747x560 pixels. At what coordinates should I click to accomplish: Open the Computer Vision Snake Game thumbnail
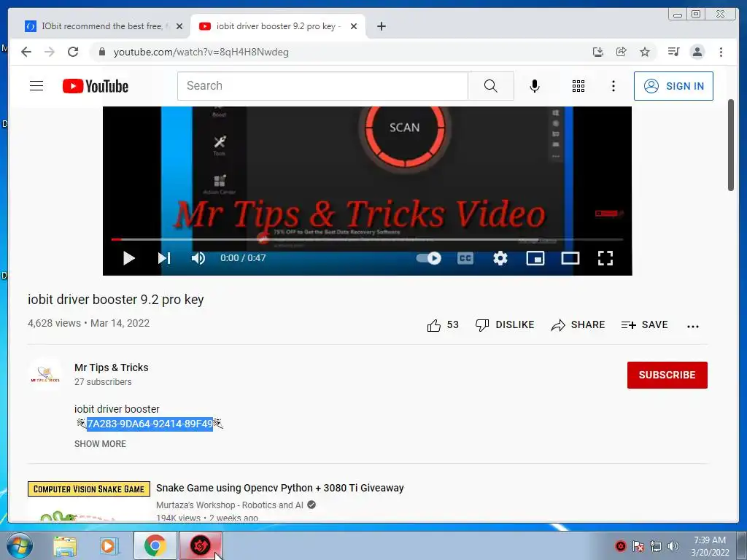click(x=89, y=501)
